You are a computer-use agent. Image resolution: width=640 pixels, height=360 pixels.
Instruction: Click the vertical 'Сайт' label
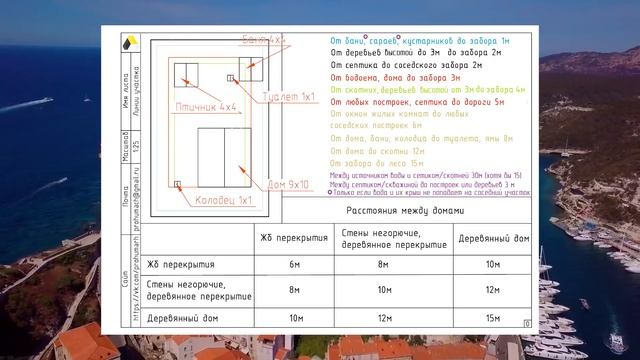[x=126, y=278]
